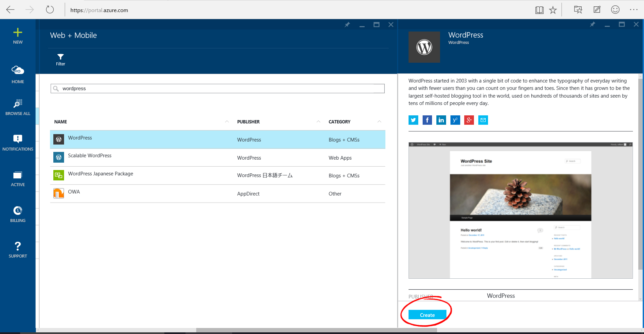Pin the WordPress details blade

[x=592, y=24]
